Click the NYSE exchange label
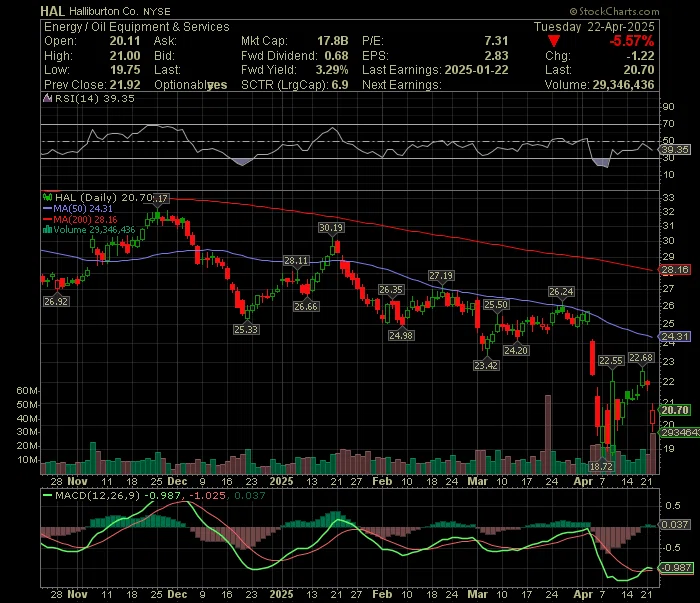The image size is (700, 603). point(157,12)
